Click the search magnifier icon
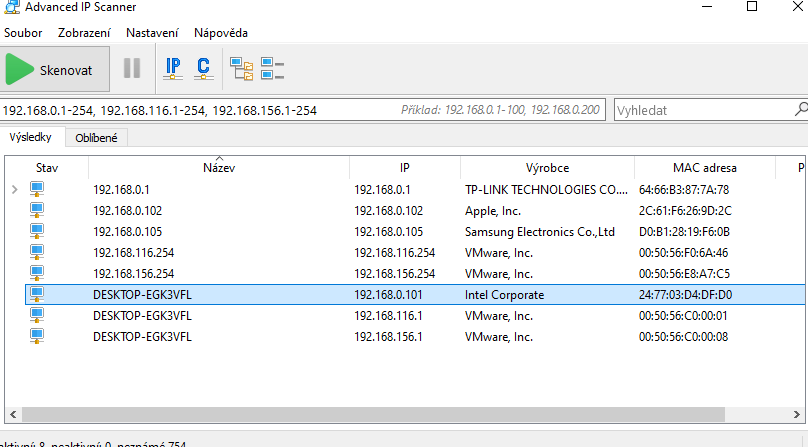 (801, 109)
